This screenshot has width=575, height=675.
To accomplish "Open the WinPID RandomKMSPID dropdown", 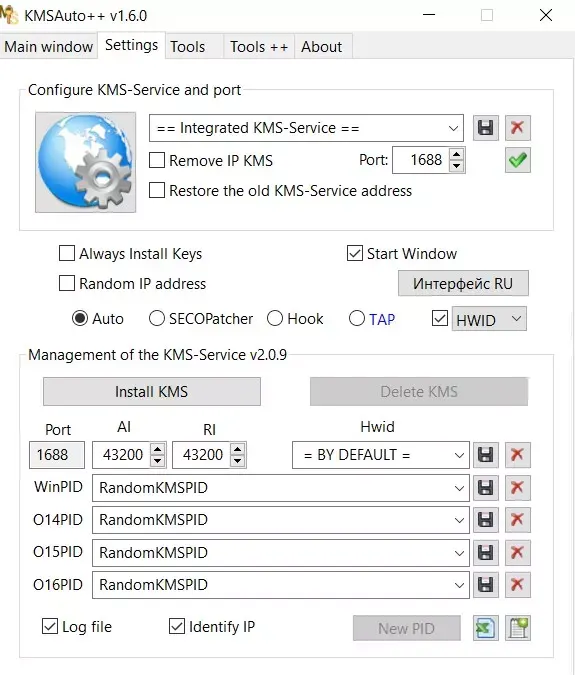I will tap(281, 488).
